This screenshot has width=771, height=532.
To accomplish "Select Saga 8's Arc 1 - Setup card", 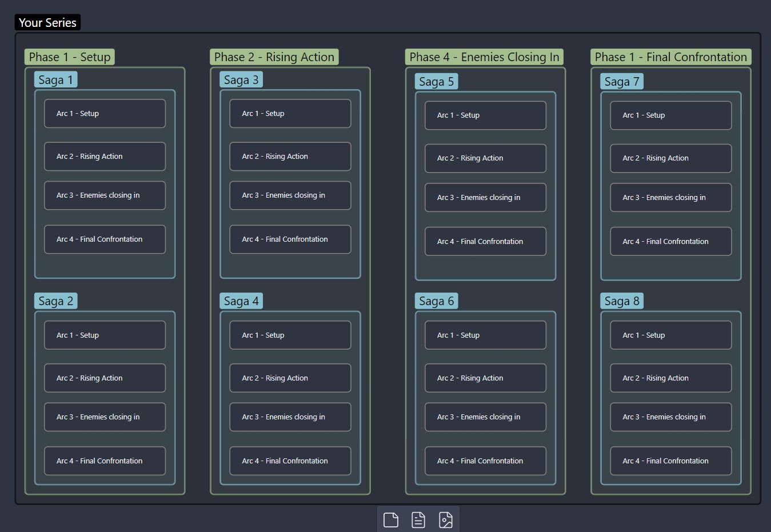I will (671, 335).
